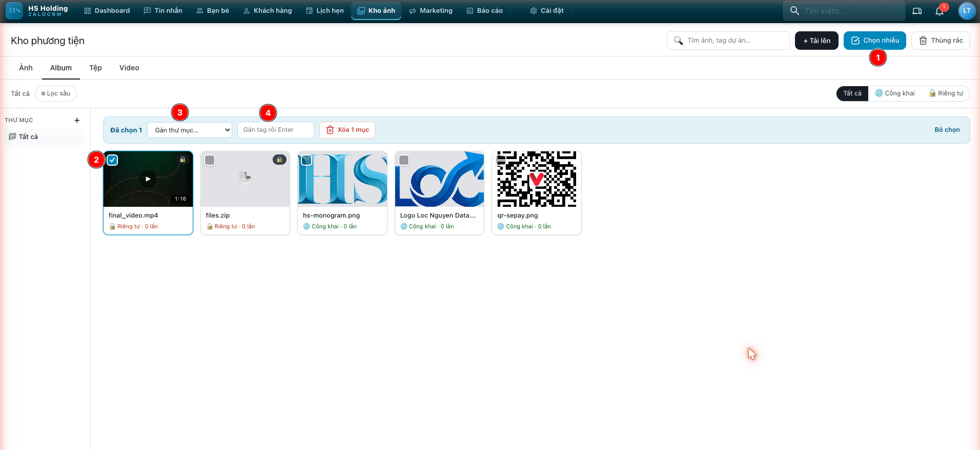Open the notifications bell icon
980x450 pixels.
[940, 11]
